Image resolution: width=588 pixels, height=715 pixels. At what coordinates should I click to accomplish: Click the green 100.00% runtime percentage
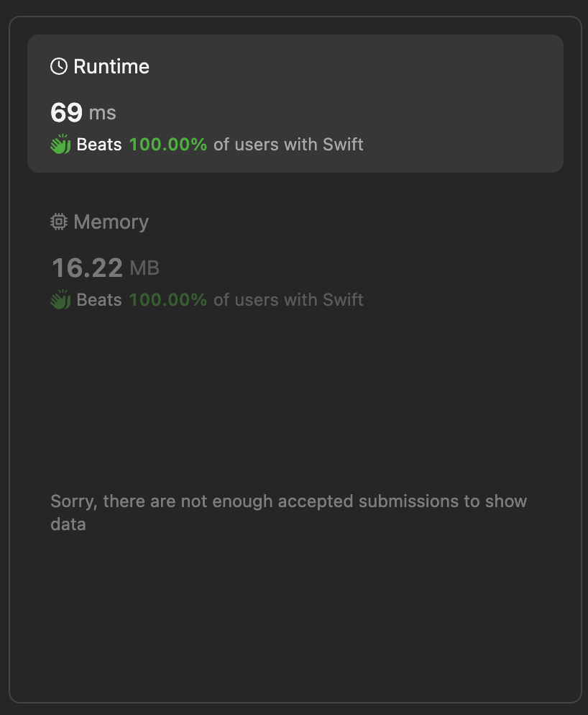pyautogui.click(x=167, y=144)
